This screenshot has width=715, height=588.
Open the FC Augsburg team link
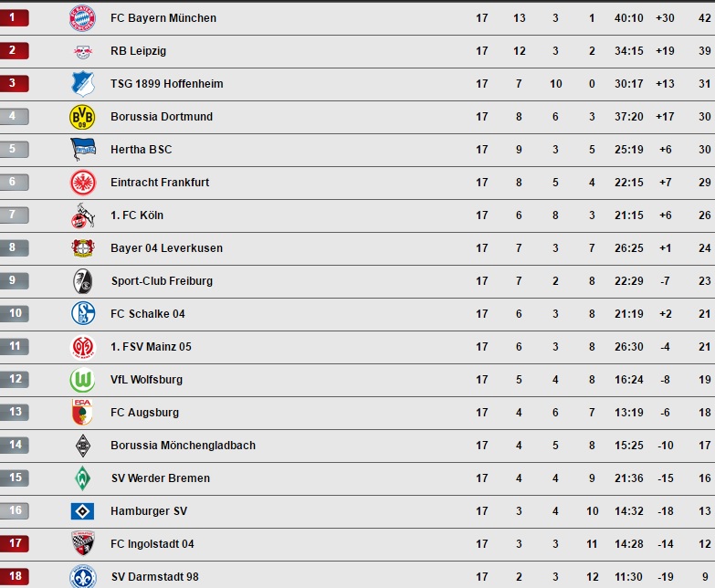144,413
